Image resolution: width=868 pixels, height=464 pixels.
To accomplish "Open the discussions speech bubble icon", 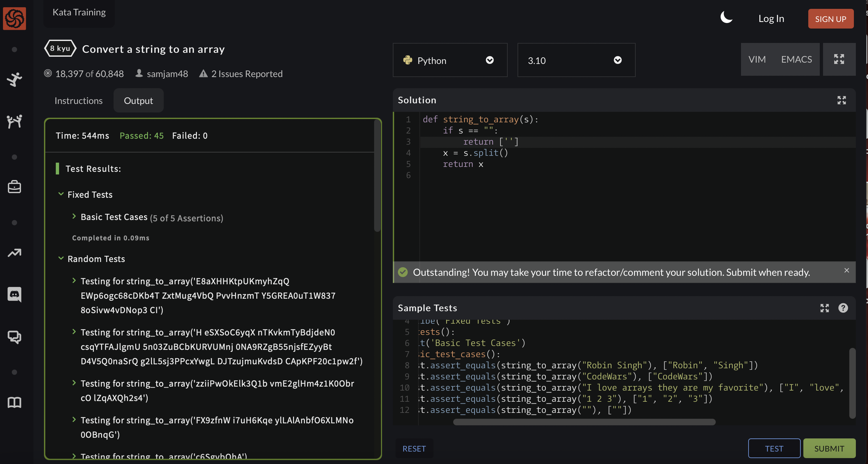I will point(14,336).
